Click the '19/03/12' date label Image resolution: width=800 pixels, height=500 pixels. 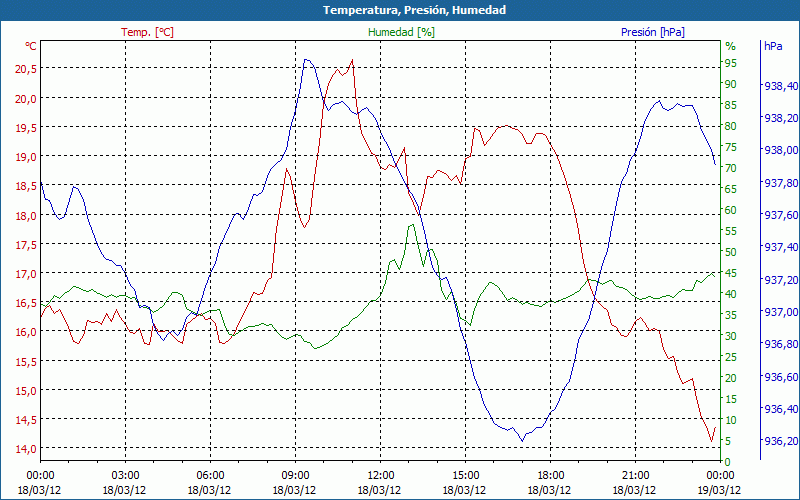coord(719,490)
